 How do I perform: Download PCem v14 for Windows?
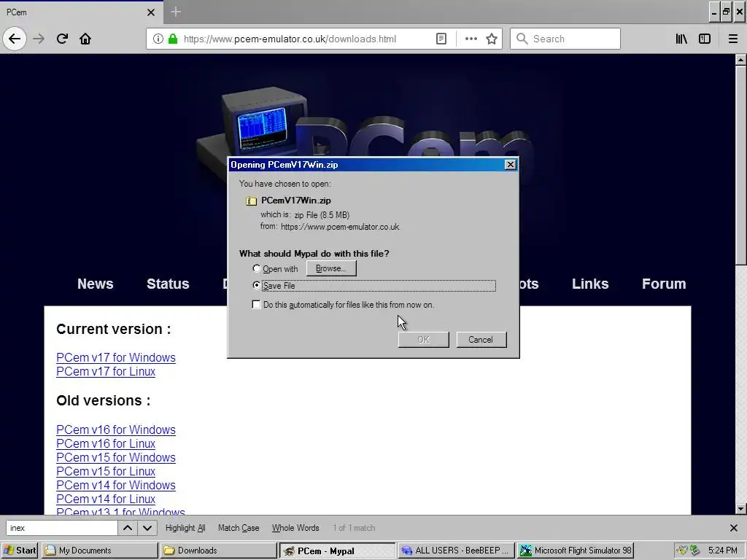coord(116,485)
